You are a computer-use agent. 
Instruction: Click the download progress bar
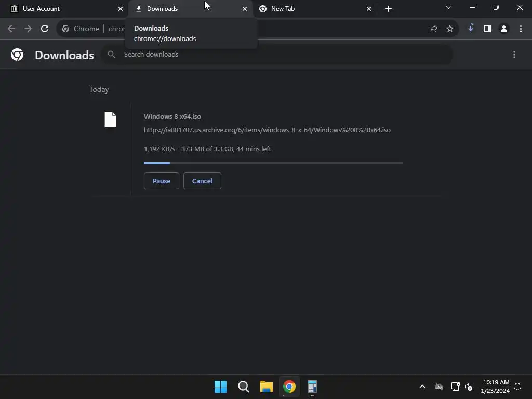click(273, 163)
